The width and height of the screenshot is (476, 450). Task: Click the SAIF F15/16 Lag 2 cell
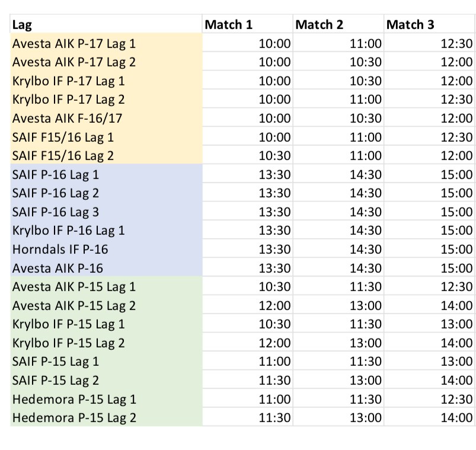coord(107,156)
